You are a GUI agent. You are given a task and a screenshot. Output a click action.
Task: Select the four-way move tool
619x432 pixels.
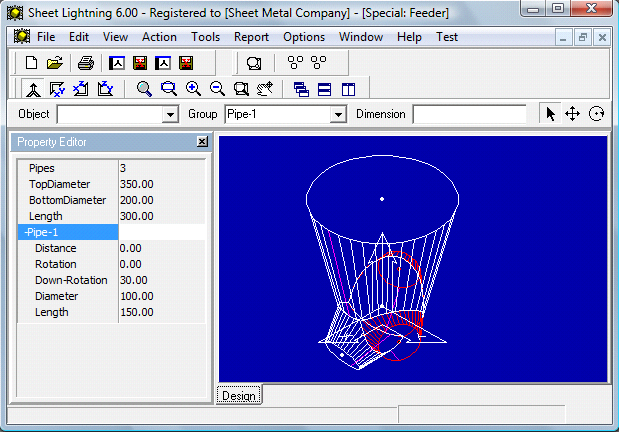[573, 114]
